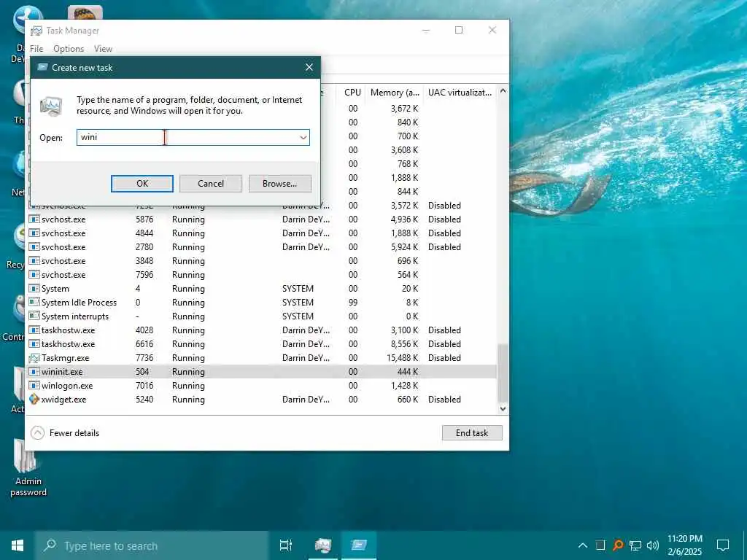This screenshot has height=560, width=747.
Task: Click the Task Manager title bar icon
Action: pyautogui.click(x=36, y=31)
